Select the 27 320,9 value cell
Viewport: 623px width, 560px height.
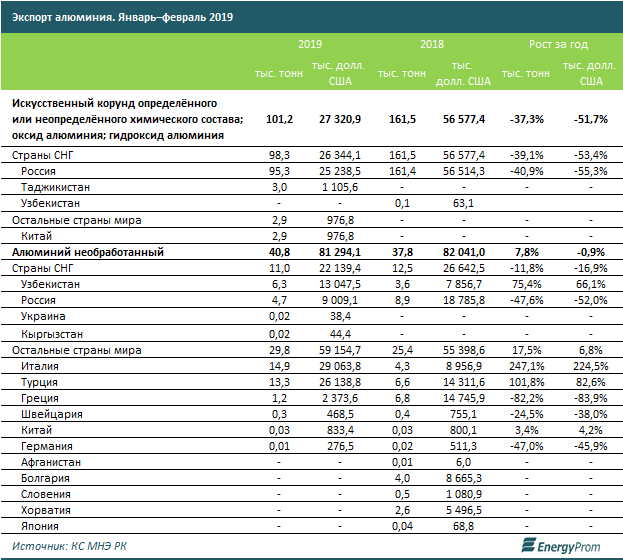click(x=338, y=119)
